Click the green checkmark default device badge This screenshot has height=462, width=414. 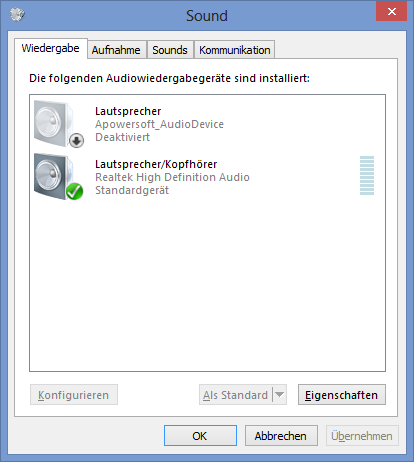pos(75,191)
